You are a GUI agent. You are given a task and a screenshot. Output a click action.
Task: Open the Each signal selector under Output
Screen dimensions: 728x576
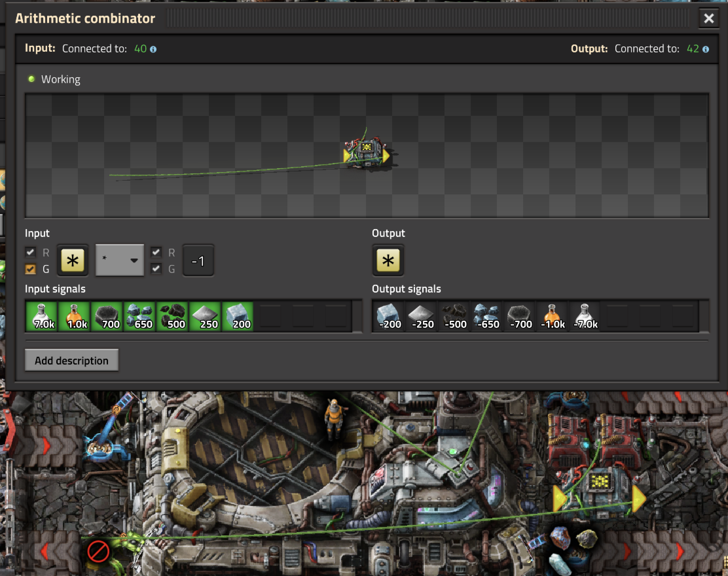[388, 261]
